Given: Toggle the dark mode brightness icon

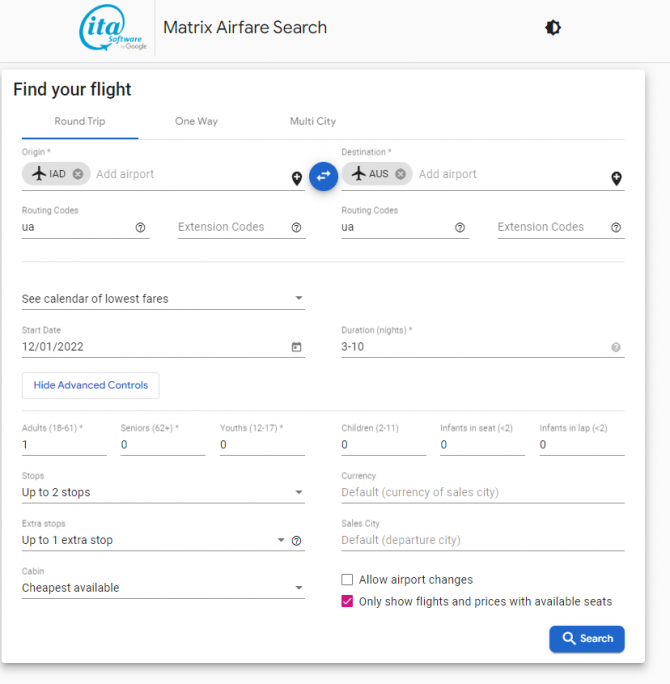Looking at the screenshot, I should click(553, 28).
